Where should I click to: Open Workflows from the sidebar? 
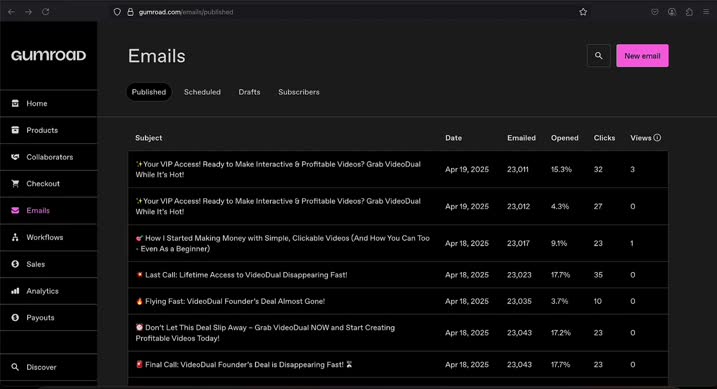pos(48,237)
